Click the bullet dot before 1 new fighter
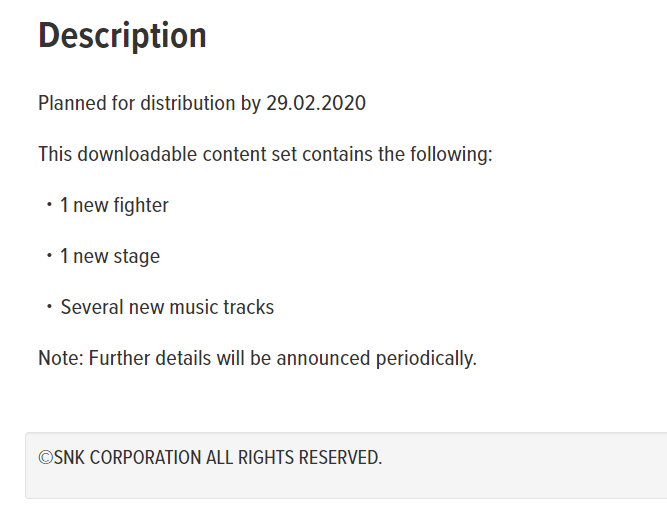The width and height of the screenshot is (667, 526). coord(47,206)
